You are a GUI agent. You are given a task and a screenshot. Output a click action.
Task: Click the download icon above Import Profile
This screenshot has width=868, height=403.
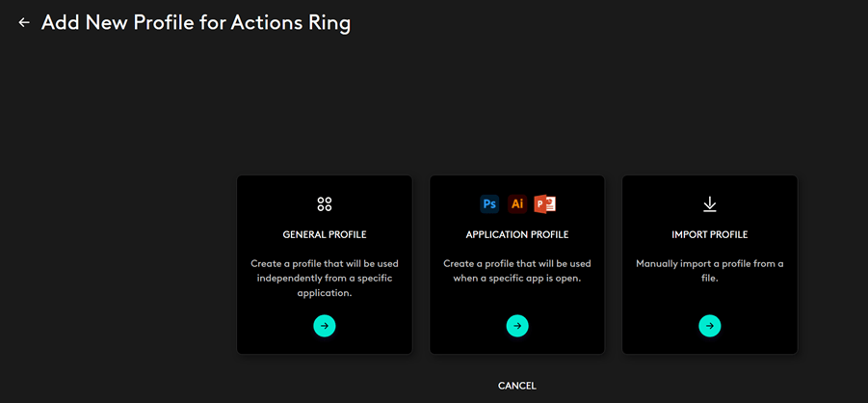click(x=710, y=203)
